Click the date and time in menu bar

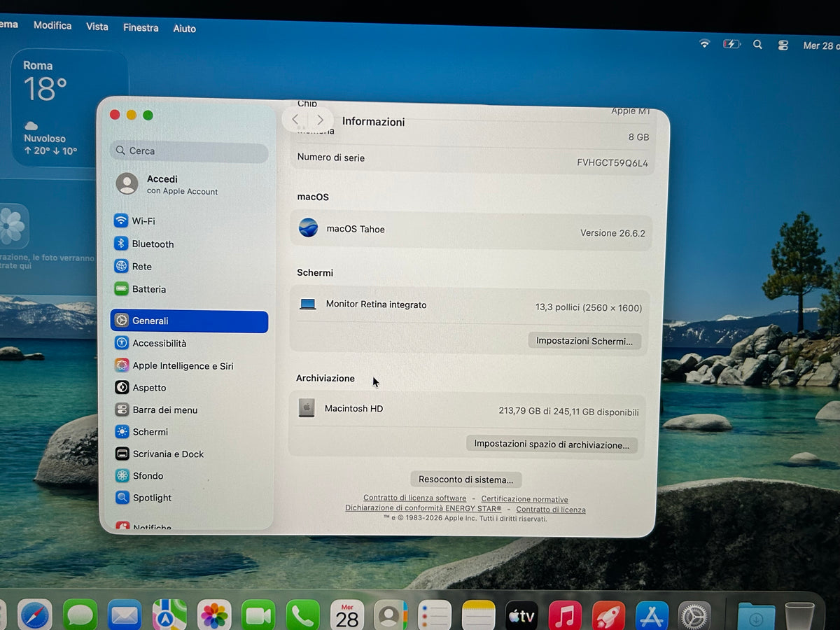click(820, 45)
